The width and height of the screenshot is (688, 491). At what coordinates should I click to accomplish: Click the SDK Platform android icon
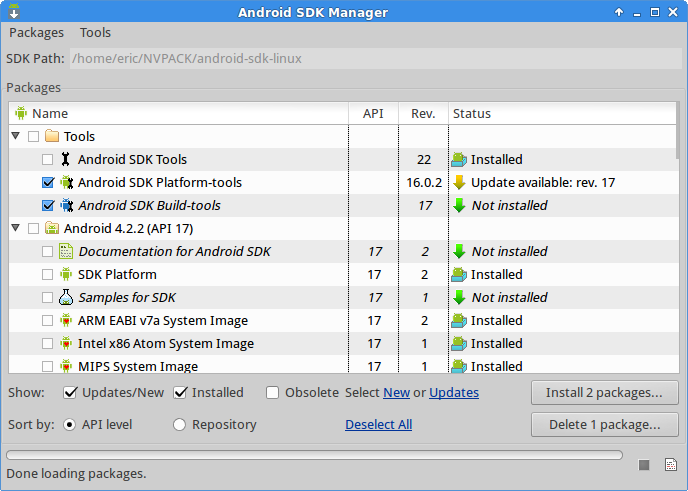[x=66, y=274]
